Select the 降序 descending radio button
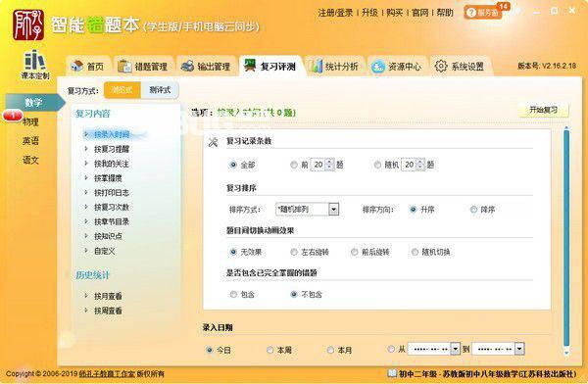 tap(473, 210)
